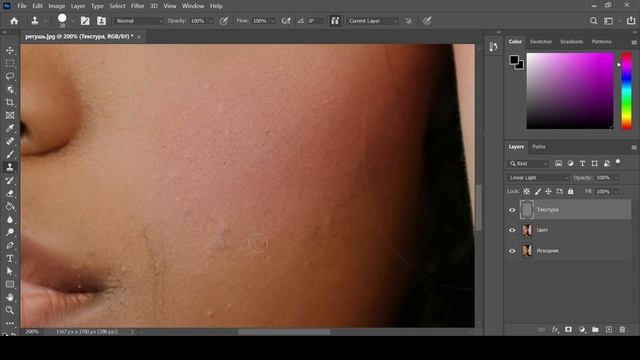640x360 pixels.
Task: Click the Create new group folder icon
Action: tap(595, 329)
